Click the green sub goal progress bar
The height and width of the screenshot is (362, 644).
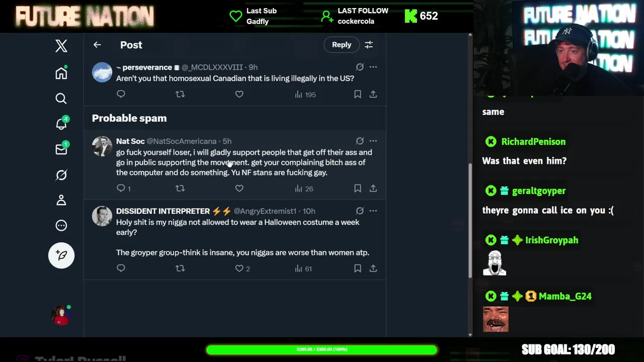click(x=321, y=349)
